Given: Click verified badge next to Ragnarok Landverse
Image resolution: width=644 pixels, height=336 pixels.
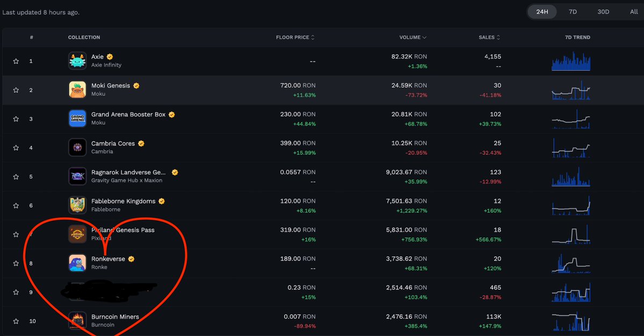Looking at the screenshot, I should pos(175,173).
